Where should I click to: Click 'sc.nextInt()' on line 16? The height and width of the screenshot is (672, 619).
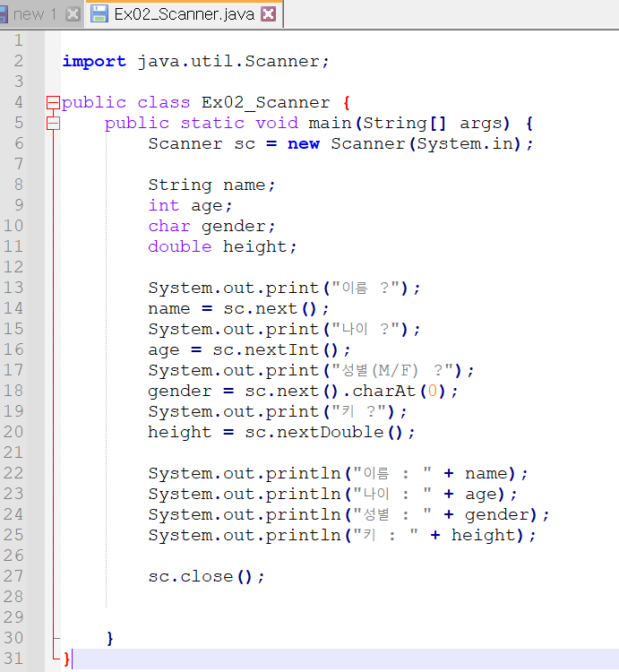coord(275,349)
